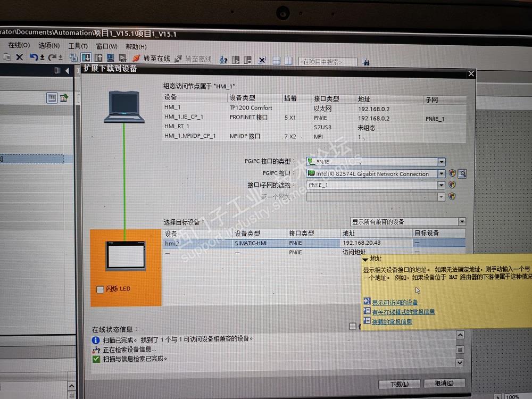This screenshot has width=532, height=399.
Task: Open the 工具(T) menu
Action: (x=78, y=46)
